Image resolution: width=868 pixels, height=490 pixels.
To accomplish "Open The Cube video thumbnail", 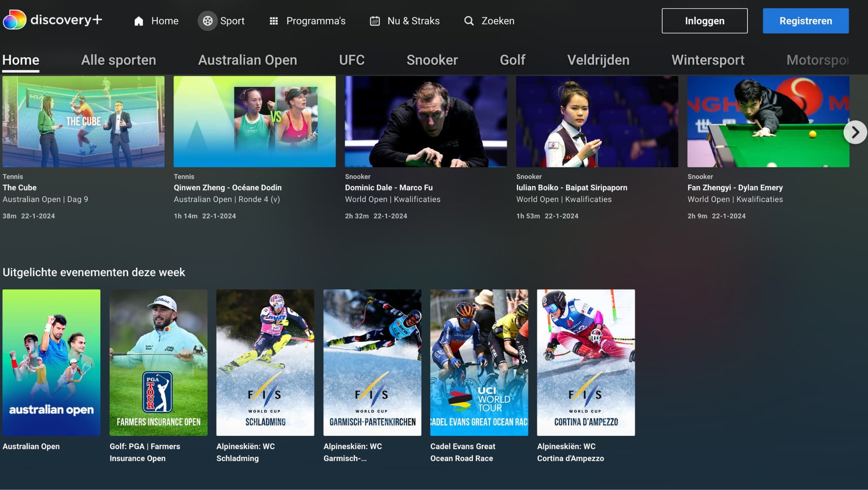I will (x=83, y=121).
